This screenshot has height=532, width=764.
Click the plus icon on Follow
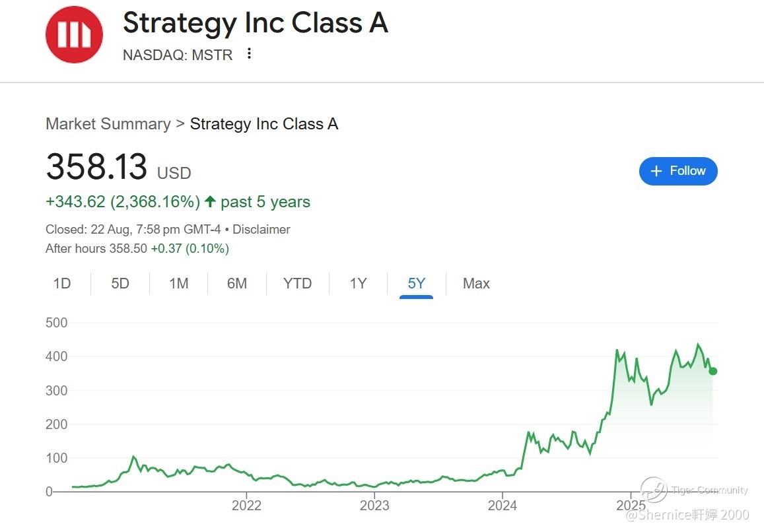pyautogui.click(x=656, y=172)
